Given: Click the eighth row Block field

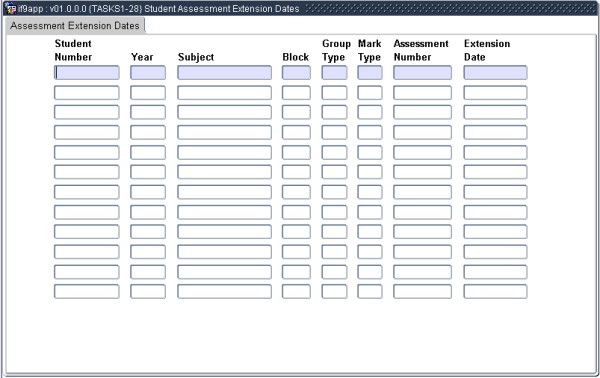Looking at the screenshot, I should coord(296,212).
